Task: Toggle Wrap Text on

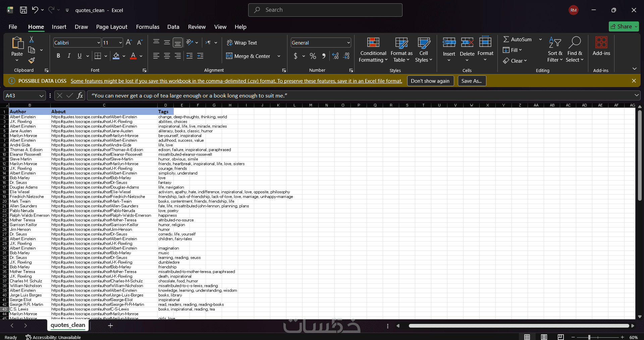Action: pos(242,43)
